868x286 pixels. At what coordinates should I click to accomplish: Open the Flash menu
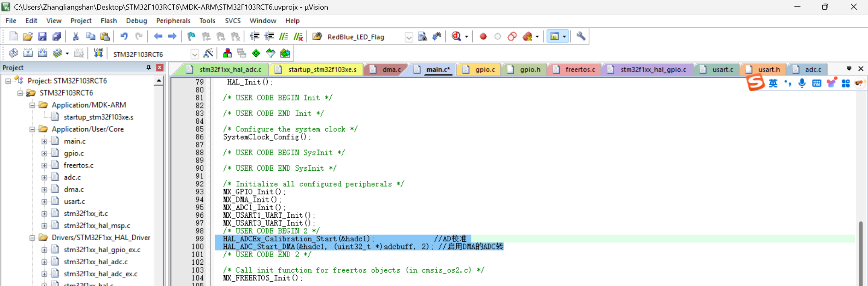(109, 20)
